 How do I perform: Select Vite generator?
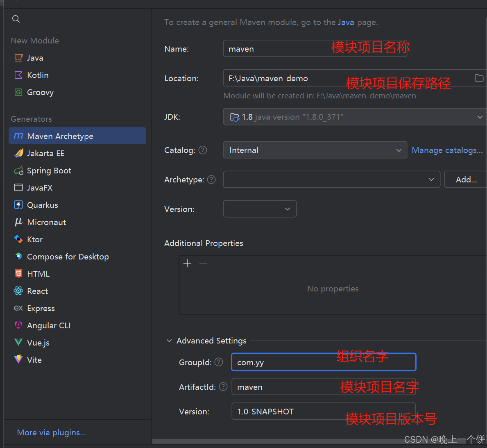pos(77,360)
